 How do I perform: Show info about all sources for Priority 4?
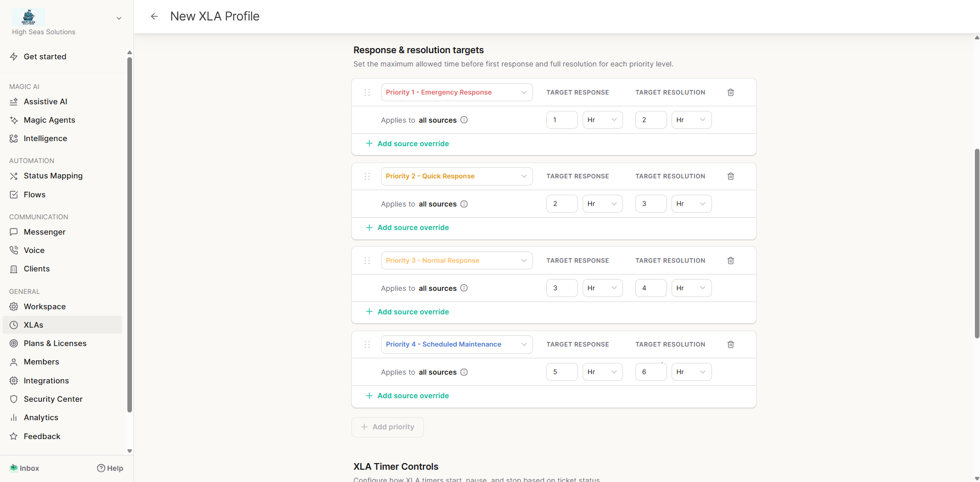click(464, 372)
